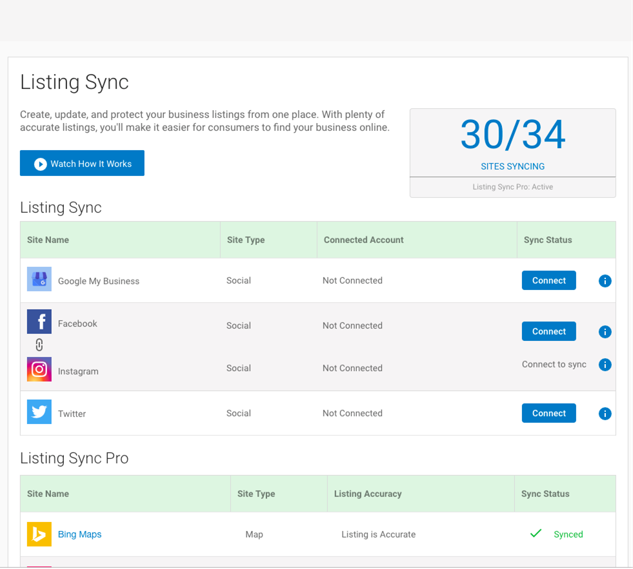Image resolution: width=633 pixels, height=569 pixels.
Task: Show info icon for Twitter row
Action: click(604, 413)
